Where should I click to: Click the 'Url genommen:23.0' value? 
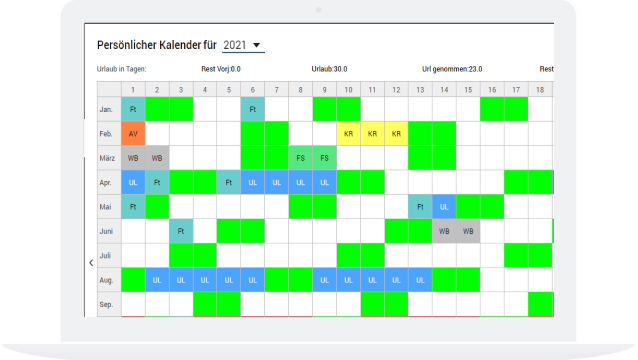[452, 69]
